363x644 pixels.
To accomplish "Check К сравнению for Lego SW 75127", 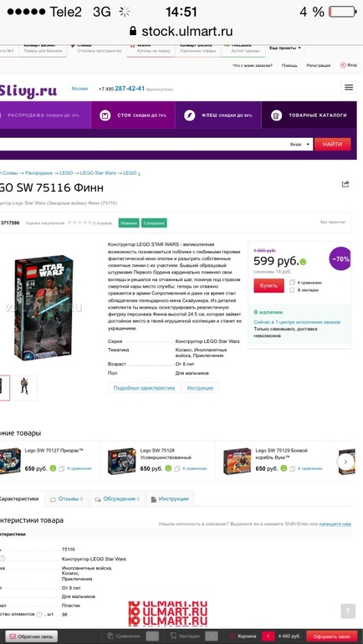I will 62,468.
